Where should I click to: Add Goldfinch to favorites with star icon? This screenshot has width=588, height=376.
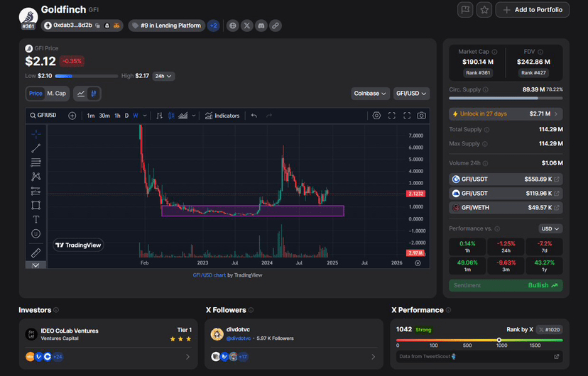tap(484, 10)
